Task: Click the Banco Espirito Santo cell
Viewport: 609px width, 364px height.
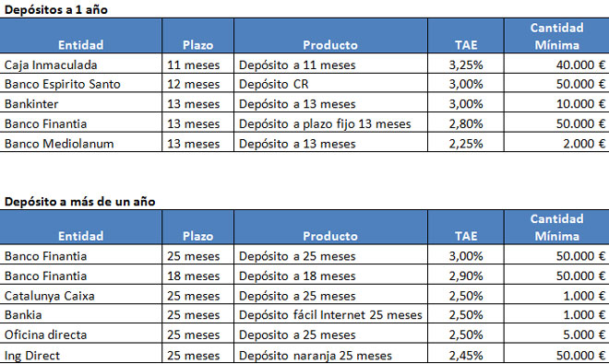Action: point(81,83)
